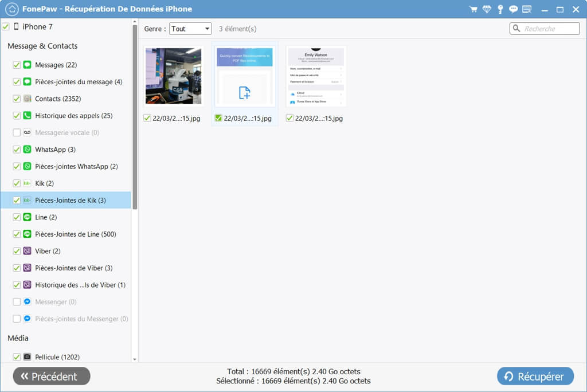Image resolution: width=587 pixels, height=392 pixels.
Task: Uncheck the Messages (22) checkbox
Action: click(x=17, y=65)
